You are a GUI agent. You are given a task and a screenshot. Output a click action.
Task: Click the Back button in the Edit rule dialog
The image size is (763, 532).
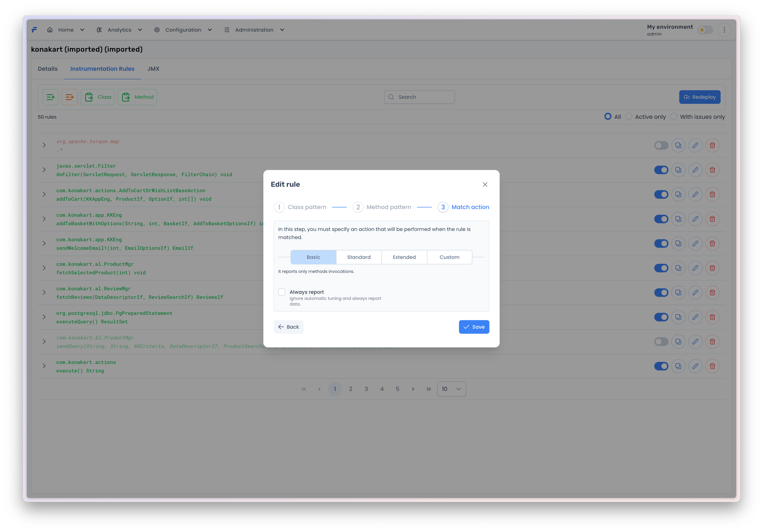click(x=288, y=327)
